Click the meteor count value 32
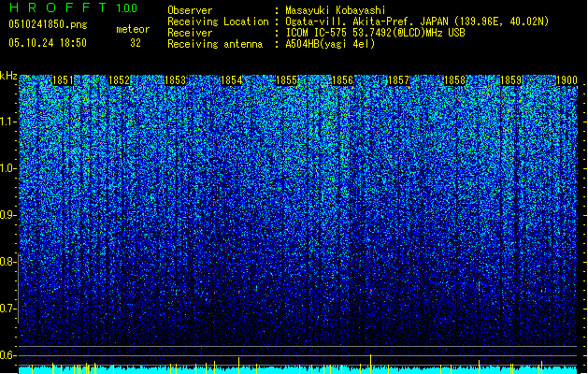588x374 pixels. pos(136,43)
